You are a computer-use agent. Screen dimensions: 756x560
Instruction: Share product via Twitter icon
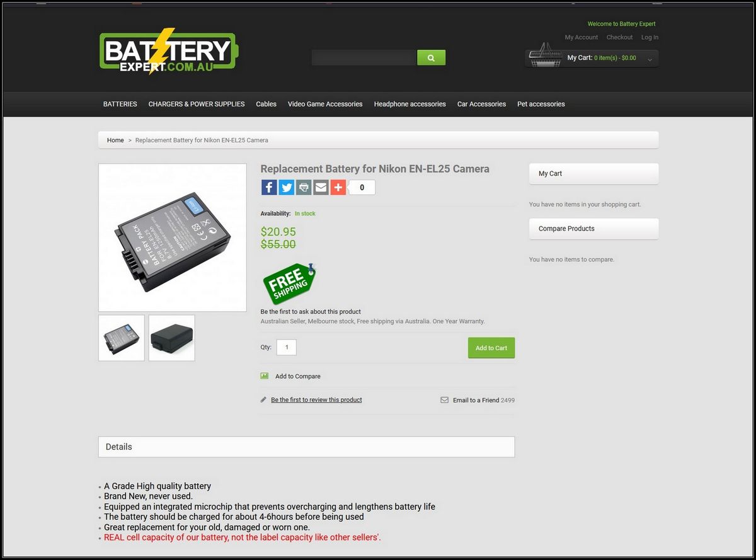coord(287,187)
